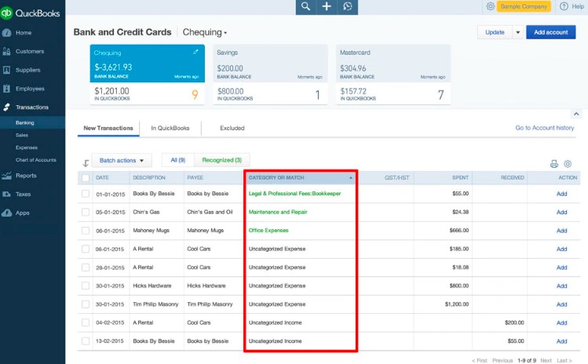Click the Employees sidebar icon
588x364 pixels.
(6, 89)
